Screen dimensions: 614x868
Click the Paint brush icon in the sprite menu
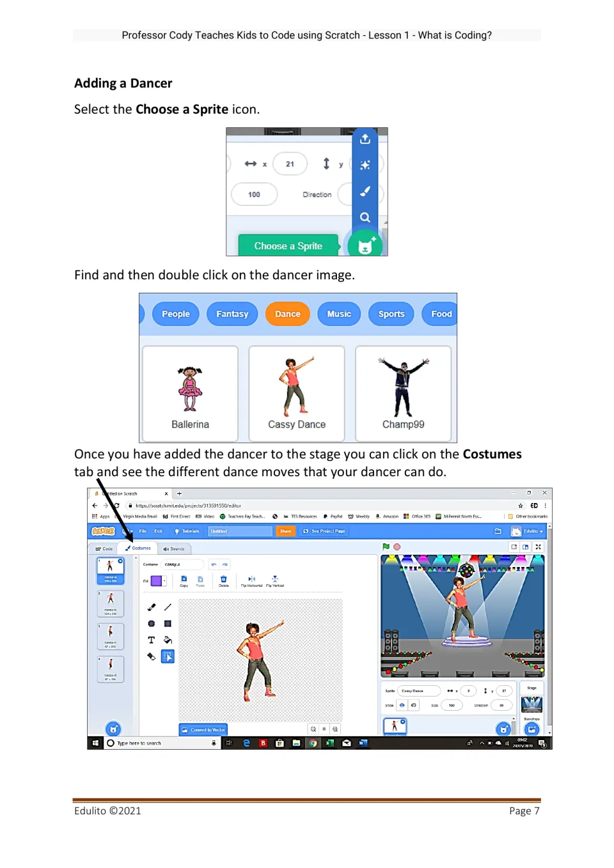tap(365, 190)
